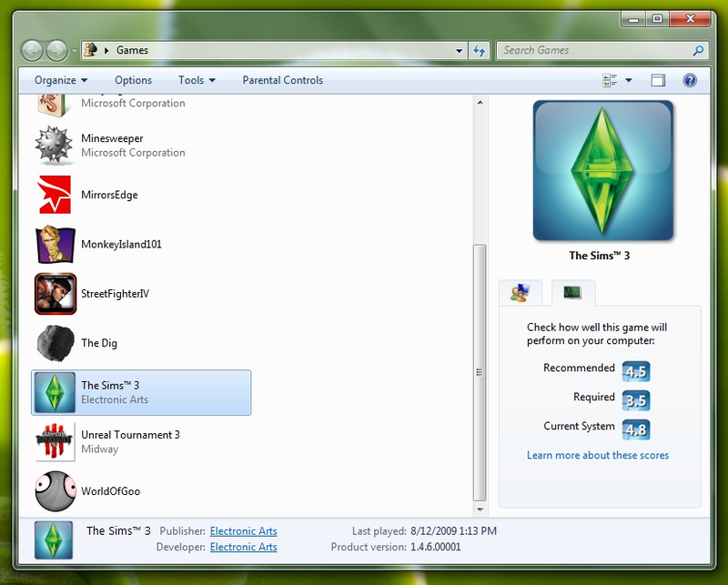This screenshot has width=728, height=585.
Task: Go forward with the Forward arrow
Action: pyautogui.click(x=56, y=50)
